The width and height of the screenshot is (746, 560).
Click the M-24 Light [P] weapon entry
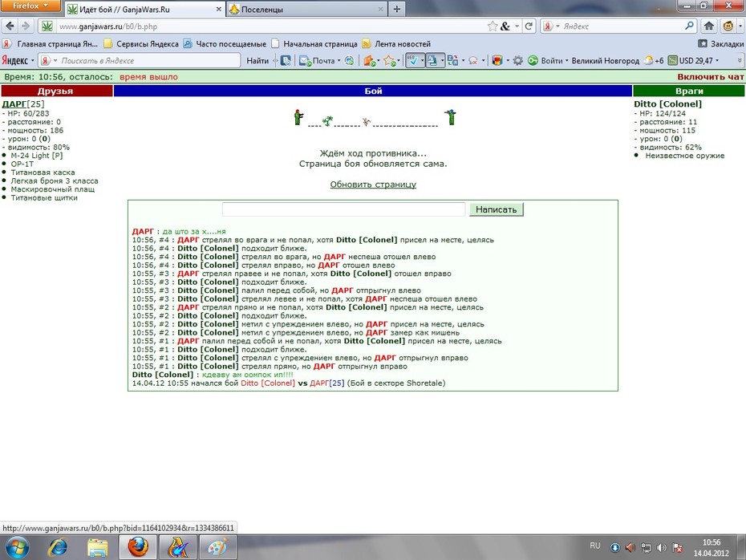(x=37, y=156)
